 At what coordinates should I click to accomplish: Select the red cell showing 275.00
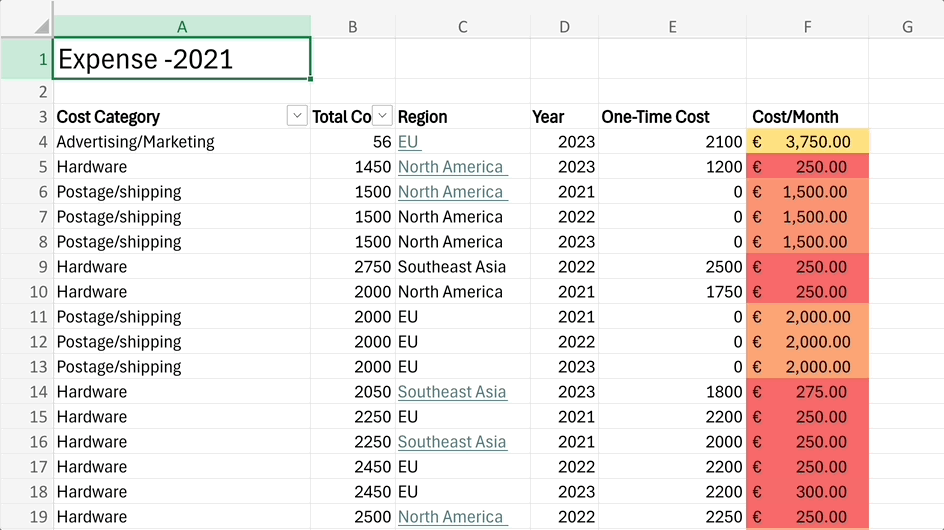(x=807, y=392)
